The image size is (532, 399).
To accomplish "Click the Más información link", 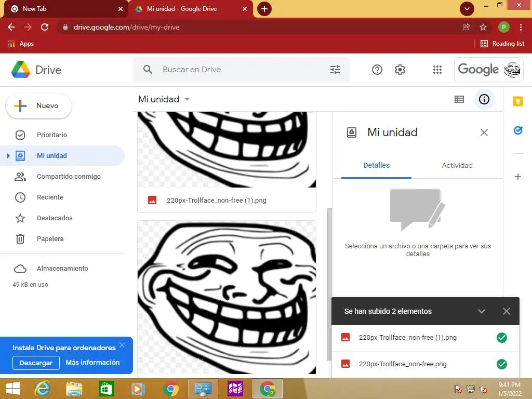I will (x=92, y=362).
